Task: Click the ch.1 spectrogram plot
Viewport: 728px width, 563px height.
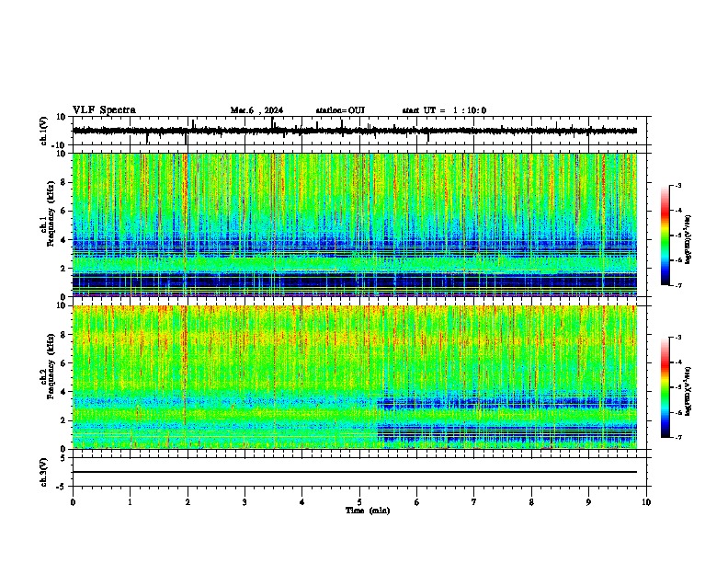Action: 355,224
